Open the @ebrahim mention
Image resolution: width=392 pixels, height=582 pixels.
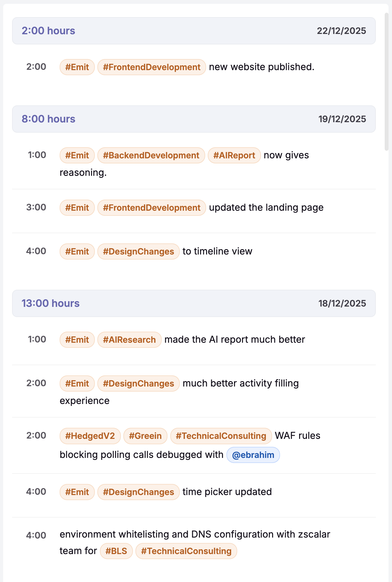pyautogui.click(x=253, y=455)
